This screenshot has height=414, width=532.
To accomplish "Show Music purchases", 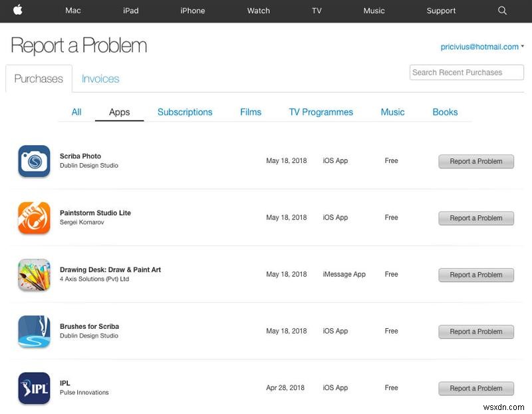I will [x=392, y=112].
